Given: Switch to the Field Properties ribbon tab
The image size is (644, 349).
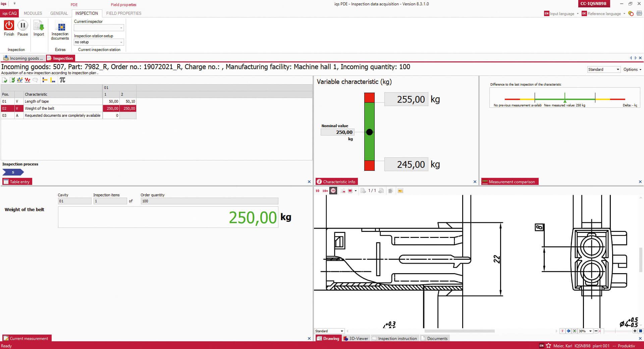Looking at the screenshot, I should tap(123, 13).
